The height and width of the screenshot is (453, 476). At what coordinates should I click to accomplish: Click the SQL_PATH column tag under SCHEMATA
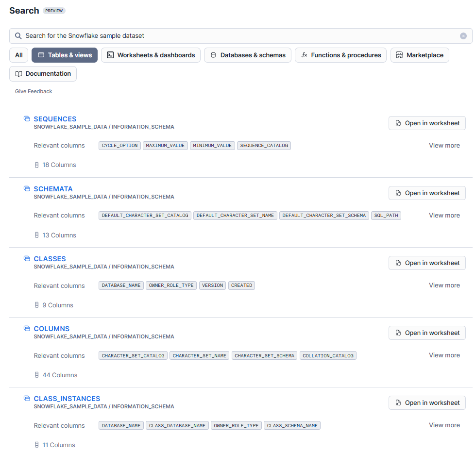386,215
